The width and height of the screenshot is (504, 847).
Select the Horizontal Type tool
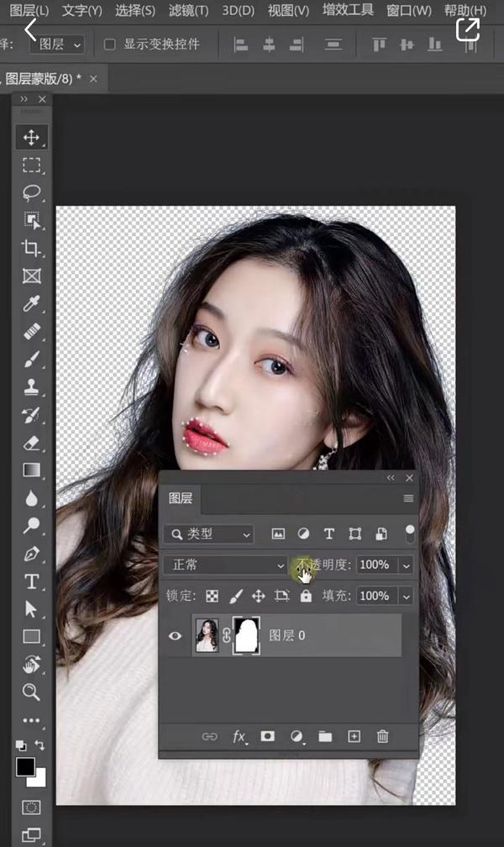[x=32, y=581]
